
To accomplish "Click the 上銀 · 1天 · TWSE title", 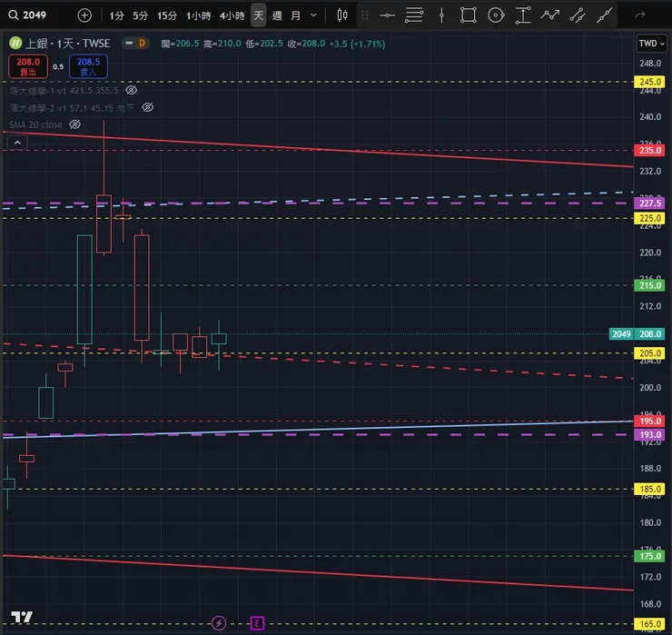I will pyautogui.click(x=68, y=44).
